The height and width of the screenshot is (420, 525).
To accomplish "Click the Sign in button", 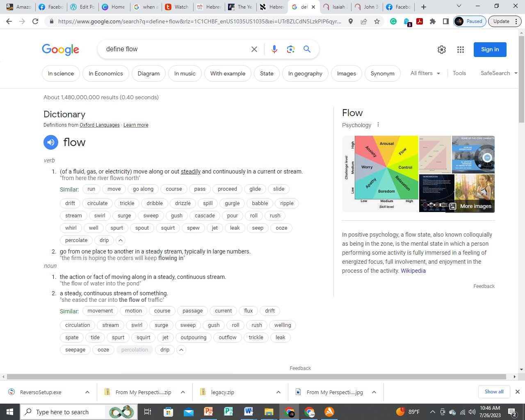I will [x=490, y=50].
